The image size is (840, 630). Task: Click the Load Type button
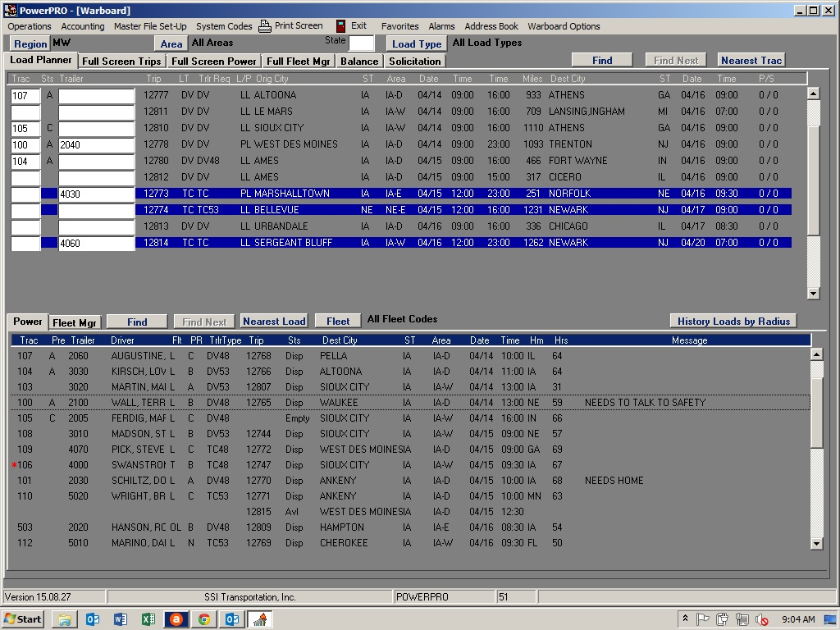(417, 43)
